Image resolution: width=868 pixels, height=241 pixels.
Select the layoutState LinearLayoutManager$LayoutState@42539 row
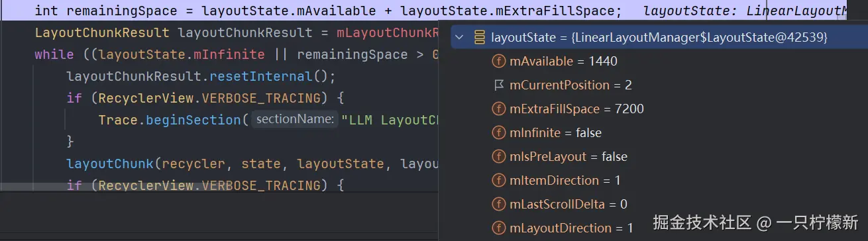coord(659,37)
